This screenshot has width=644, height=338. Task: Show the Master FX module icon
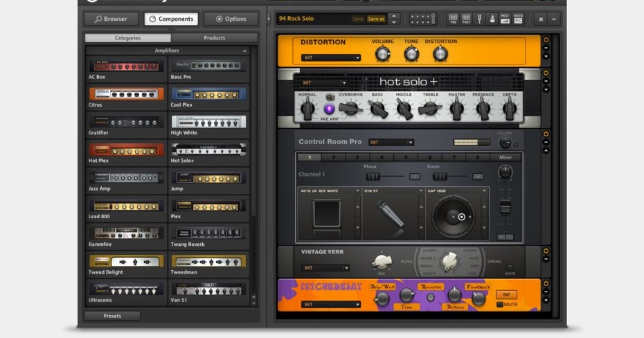point(519,19)
